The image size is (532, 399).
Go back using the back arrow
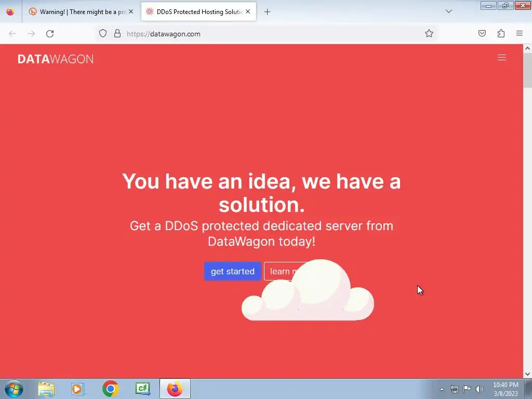(x=12, y=34)
